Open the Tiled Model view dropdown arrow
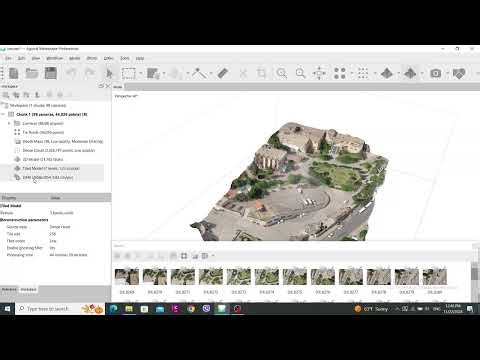The image size is (480, 360). click(x=422, y=73)
